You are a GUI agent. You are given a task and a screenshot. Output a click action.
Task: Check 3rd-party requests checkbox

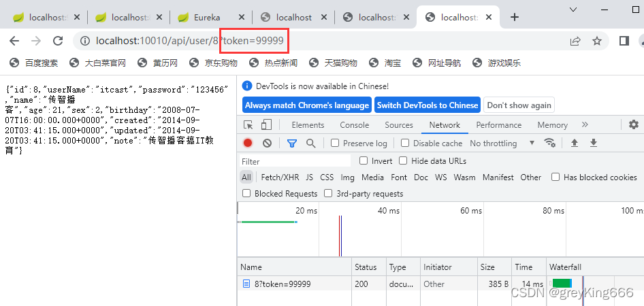pyautogui.click(x=328, y=193)
